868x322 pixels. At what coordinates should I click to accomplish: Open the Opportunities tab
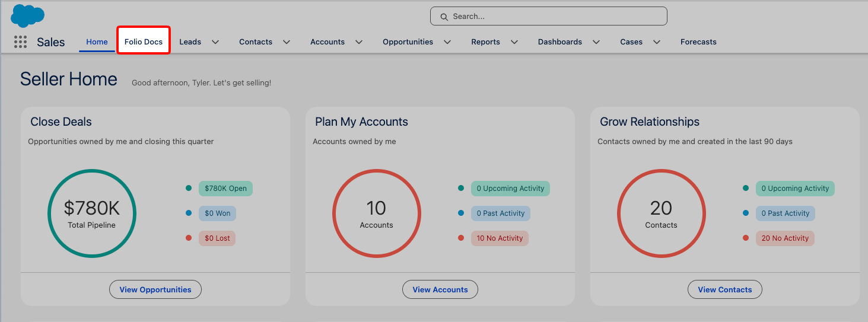(x=408, y=42)
